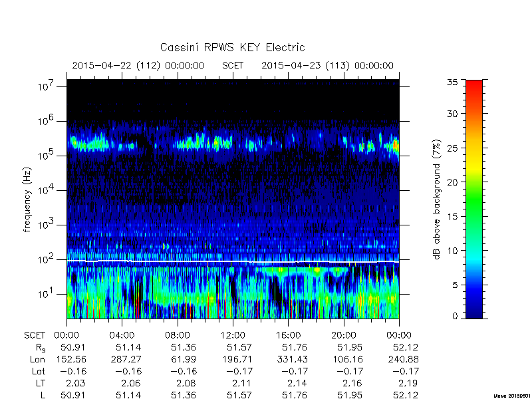Screen dimensions: 532x399
Task: Click the LT value 2.03
Action: [75, 384]
